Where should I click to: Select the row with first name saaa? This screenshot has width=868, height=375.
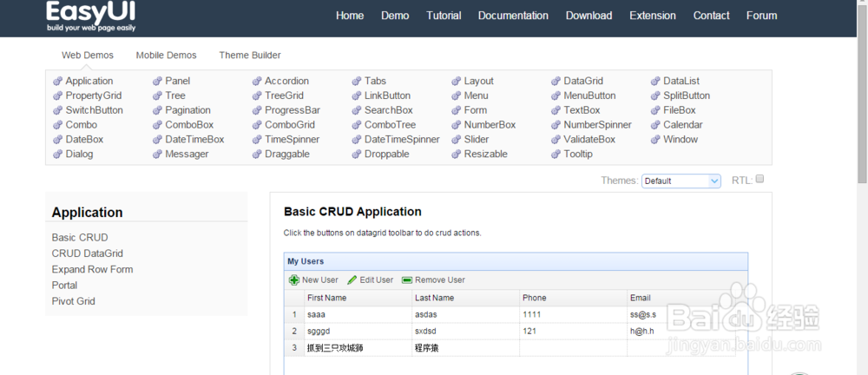point(510,314)
